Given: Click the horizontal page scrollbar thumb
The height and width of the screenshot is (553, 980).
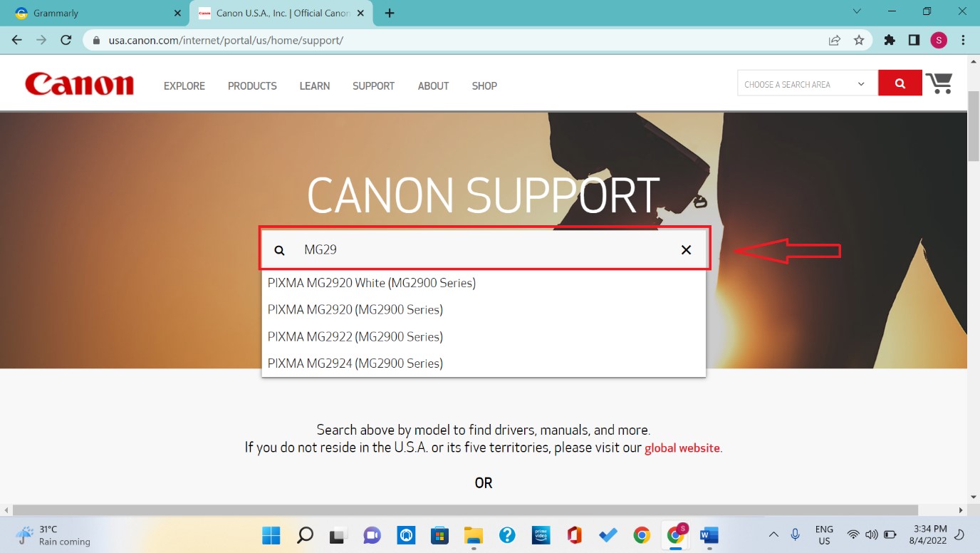Looking at the screenshot, I should [465, 510].
